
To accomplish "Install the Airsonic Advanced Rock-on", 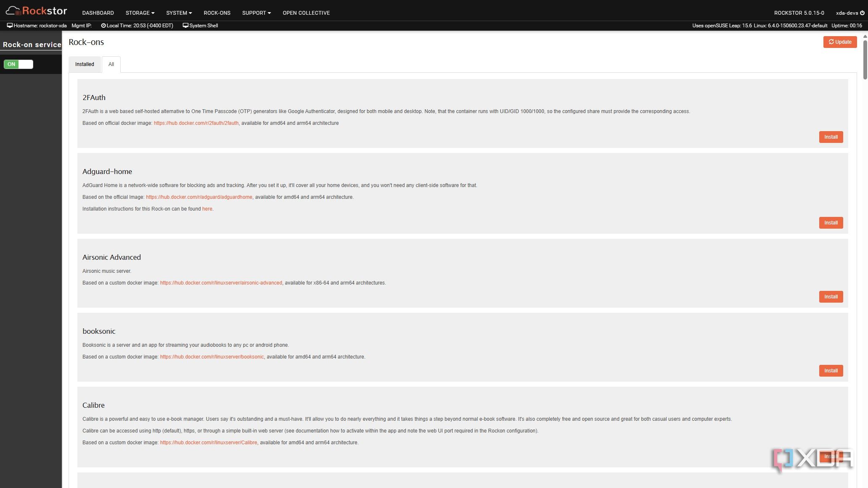I will coord(831,297).
